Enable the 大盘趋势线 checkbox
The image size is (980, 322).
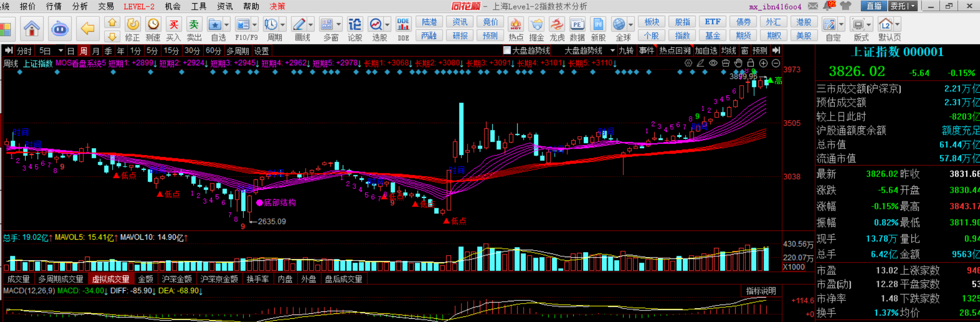pyautogui.click(x=507, y=51)
